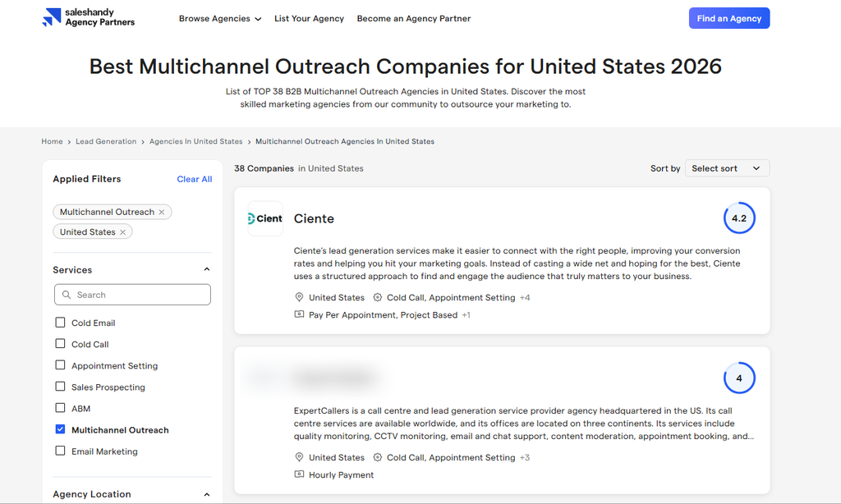Click the services gear icon in ExpertCallers card

click(378, 457)
